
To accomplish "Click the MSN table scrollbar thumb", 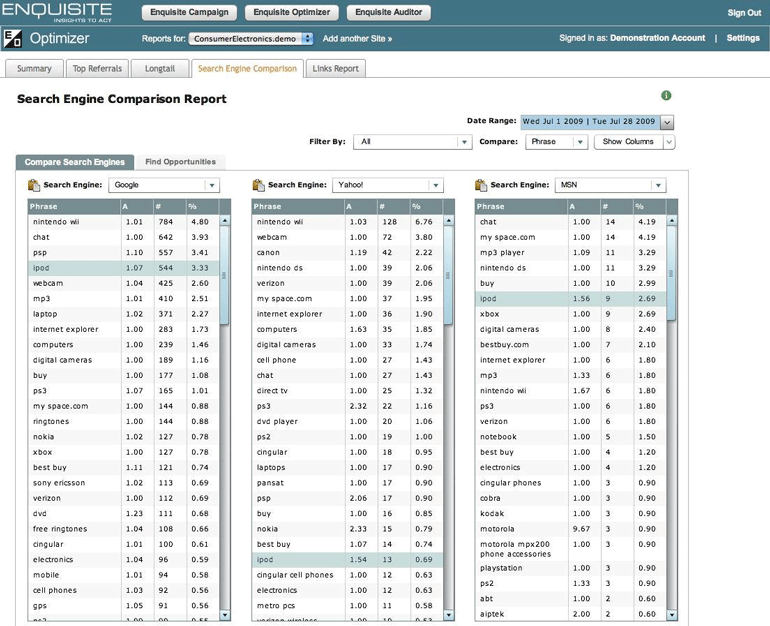I will point(671,275).
